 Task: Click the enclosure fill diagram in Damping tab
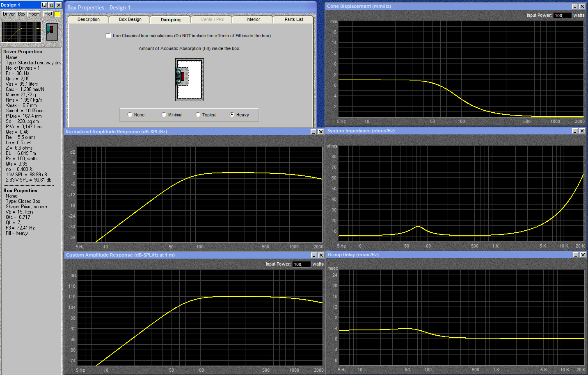pyautogui.click(x=190, y=80)
